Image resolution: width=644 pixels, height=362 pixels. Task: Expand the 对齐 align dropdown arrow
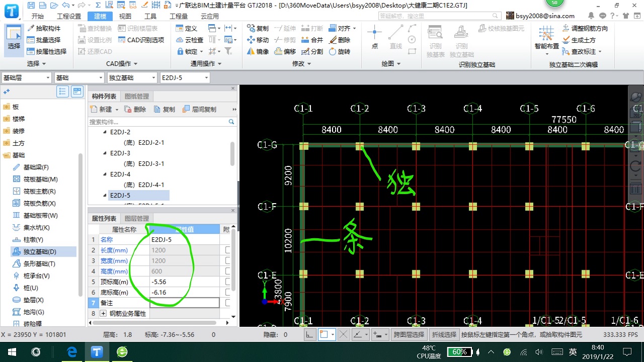tap(354, 29)
